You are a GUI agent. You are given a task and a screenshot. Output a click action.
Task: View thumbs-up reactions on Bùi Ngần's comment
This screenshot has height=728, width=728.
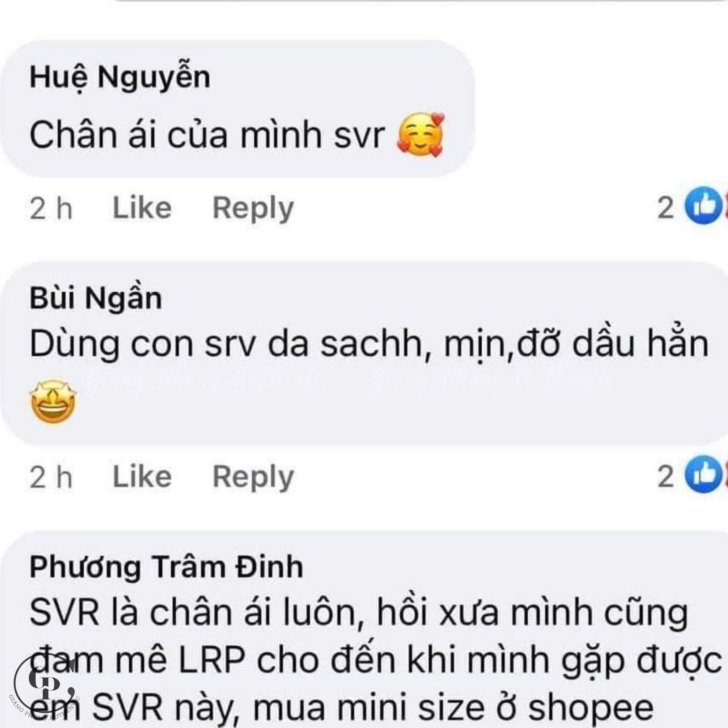point(703,475)
